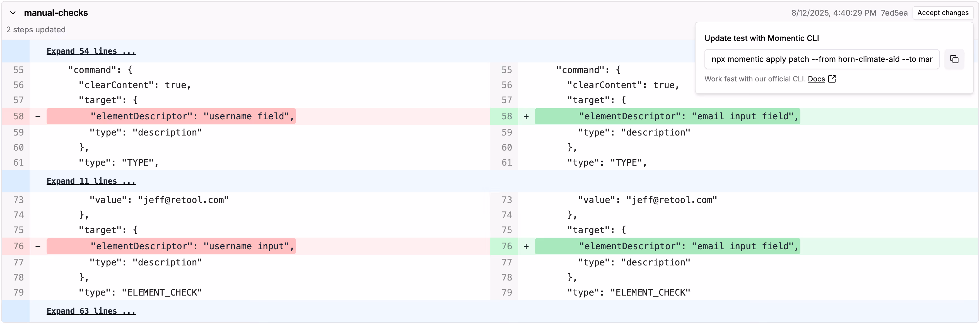Screen dimensions: 980x324
Task: Select removed "username input" line
Action: pyautogui.click(x=171, y=246)
